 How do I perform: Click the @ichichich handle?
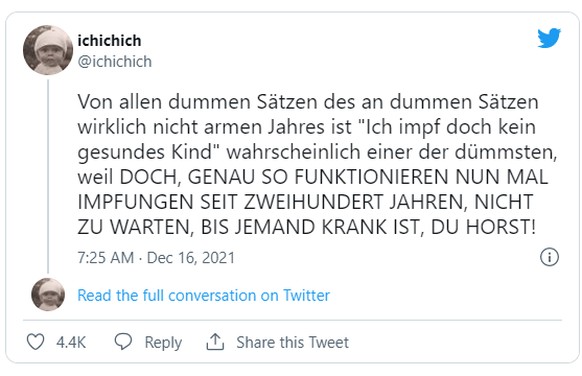point(115,62)
